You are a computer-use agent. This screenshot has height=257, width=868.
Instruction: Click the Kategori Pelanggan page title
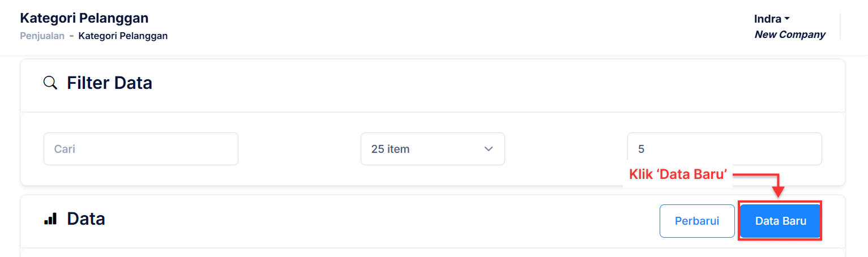tap(84, 18)
